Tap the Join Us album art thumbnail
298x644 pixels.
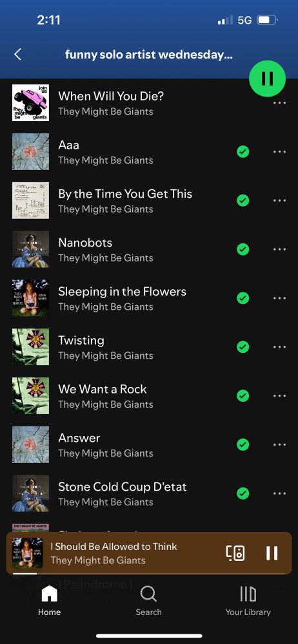click(30, 102)
